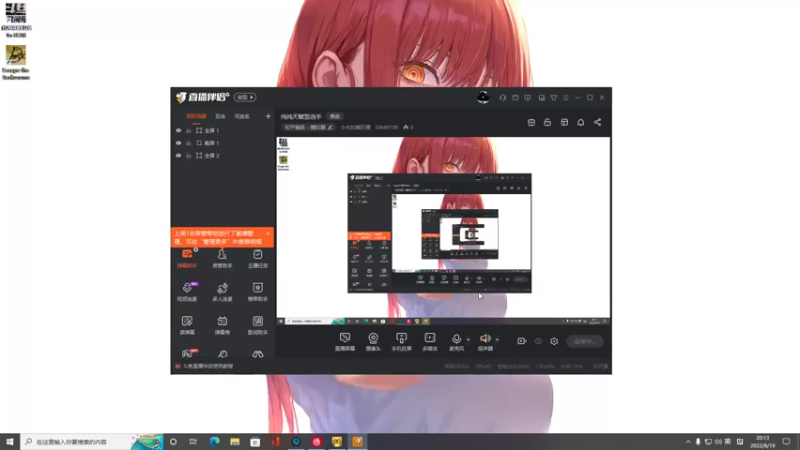Mute the 麦克风 microphone

pos(456,342)
